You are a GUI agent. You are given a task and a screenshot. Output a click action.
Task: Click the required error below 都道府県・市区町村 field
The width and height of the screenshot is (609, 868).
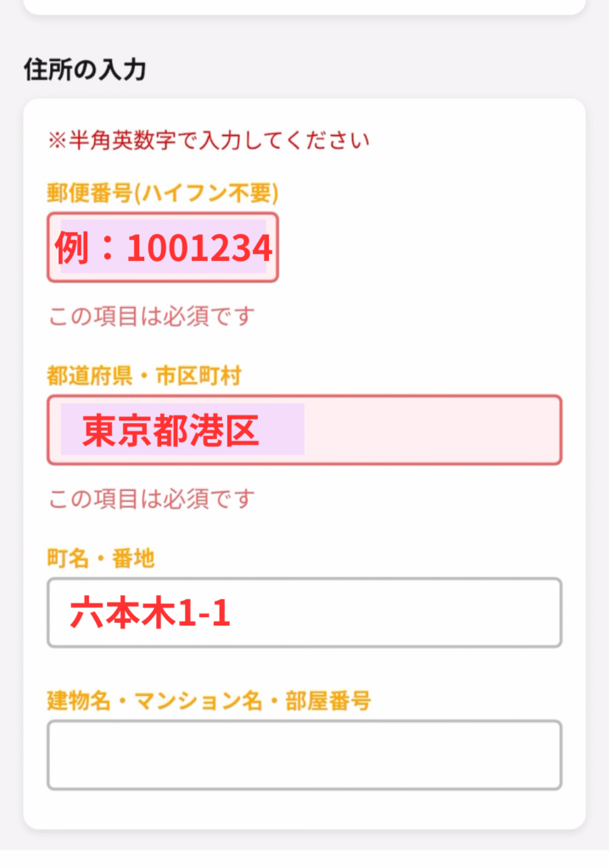pyautogui.click(x=152, y=498)
